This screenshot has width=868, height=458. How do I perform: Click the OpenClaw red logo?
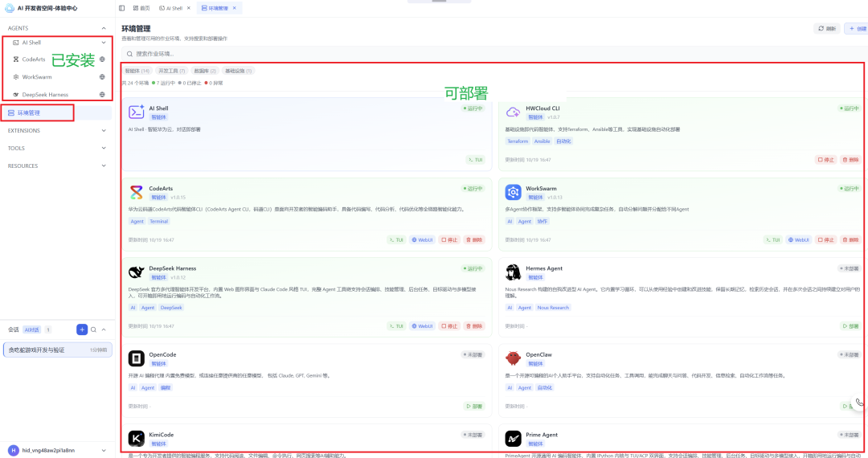[513, 358]
